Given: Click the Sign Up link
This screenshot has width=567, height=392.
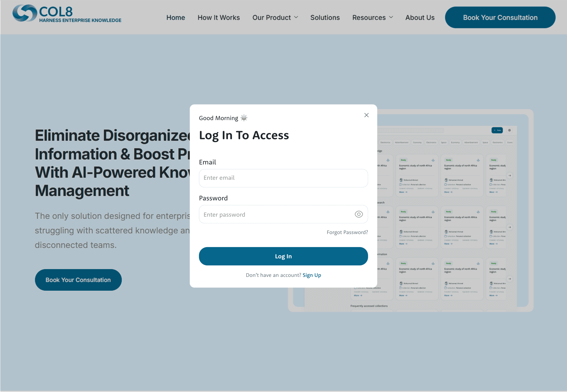Looking at the screenshot, I should tap(312, 275).
